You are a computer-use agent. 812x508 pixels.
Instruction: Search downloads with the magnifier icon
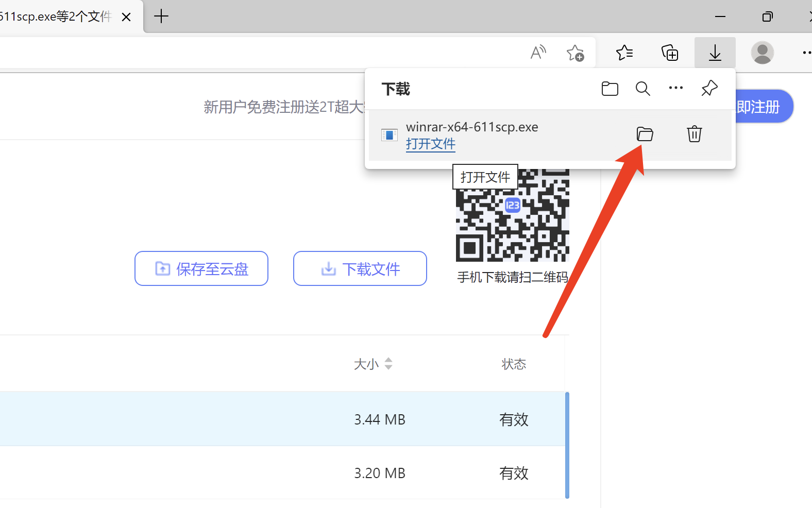(x=642, y=89)
